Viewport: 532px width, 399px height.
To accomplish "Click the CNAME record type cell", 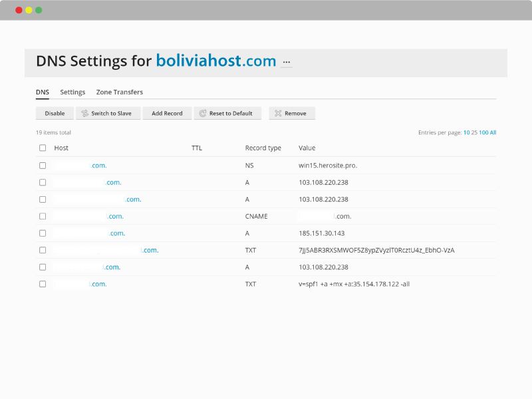I will pos(257,217).
